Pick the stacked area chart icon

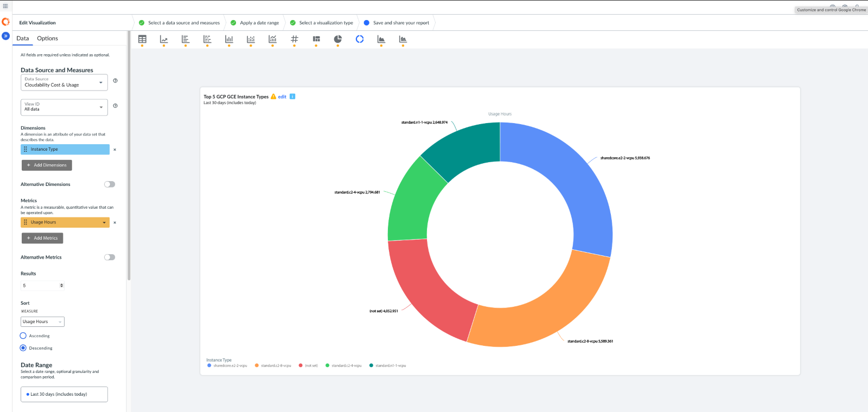(403, 39)
